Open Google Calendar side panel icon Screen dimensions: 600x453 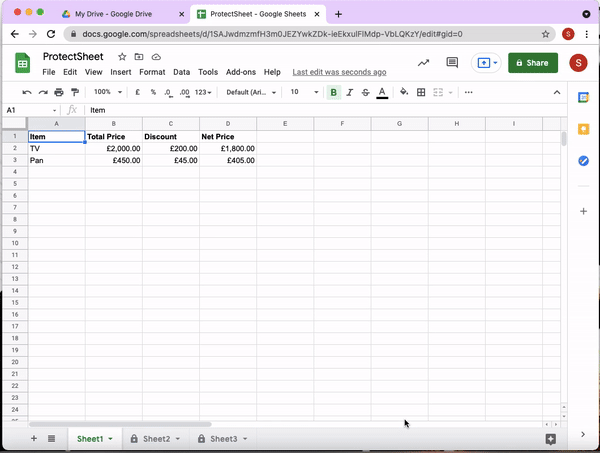point(583,98)
